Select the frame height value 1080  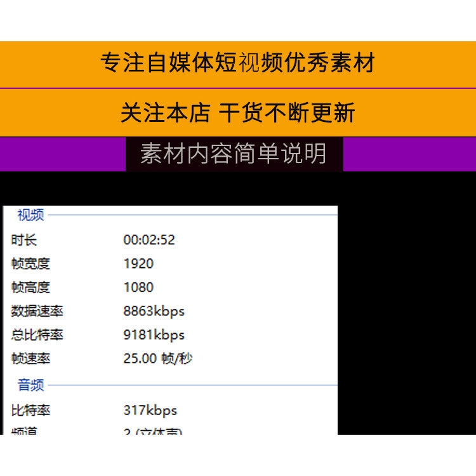tap(138, 287)
